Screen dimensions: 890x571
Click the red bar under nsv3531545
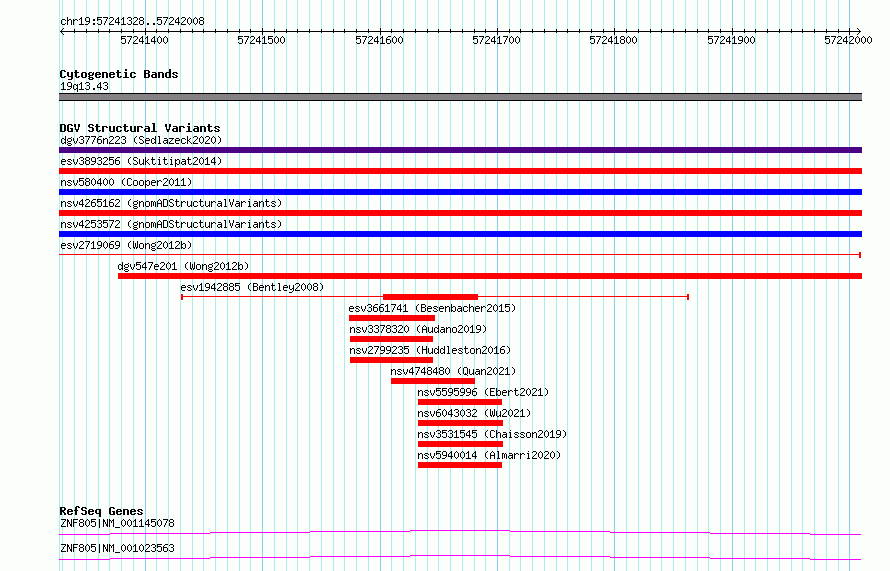(460, 444)
